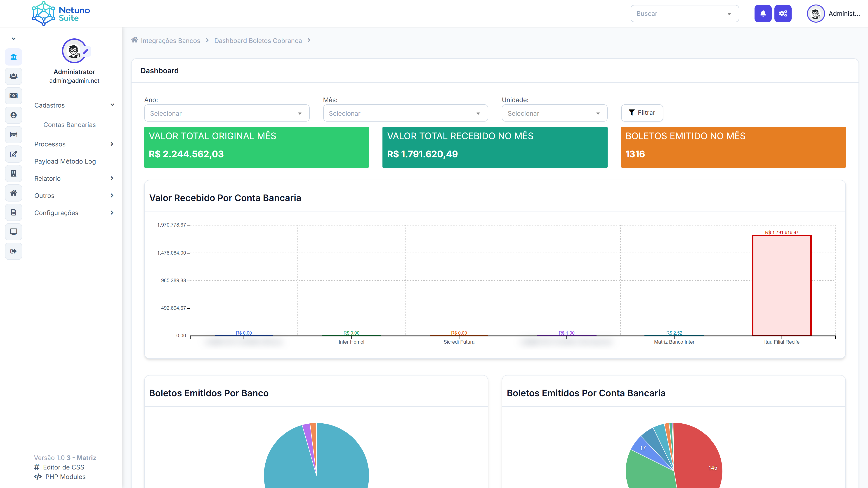Open the Unidade dropdown
868x488 pixels.
pyautogui.click(x=554, y=113)
